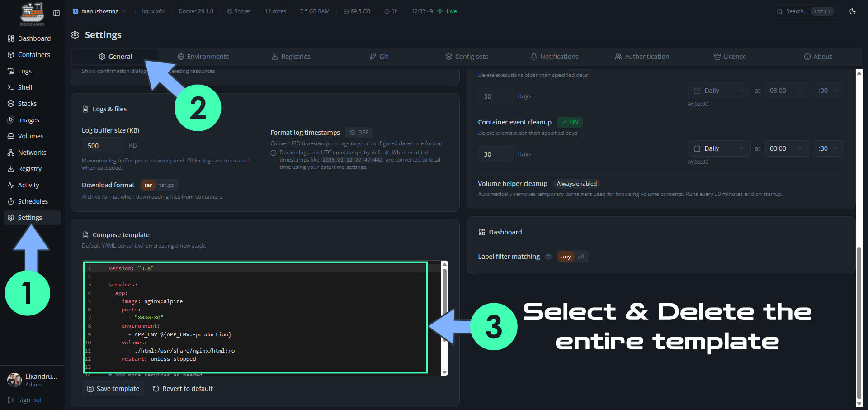Select tar download format

click(x=148, y=185)
